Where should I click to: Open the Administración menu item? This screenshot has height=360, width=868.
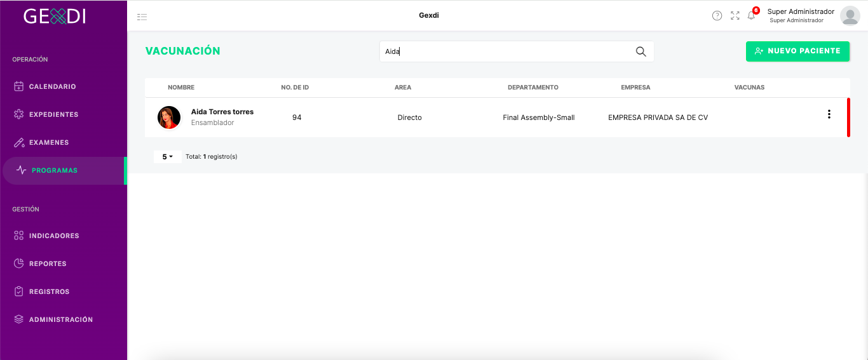pyautogui.click(x=64, y=319)
